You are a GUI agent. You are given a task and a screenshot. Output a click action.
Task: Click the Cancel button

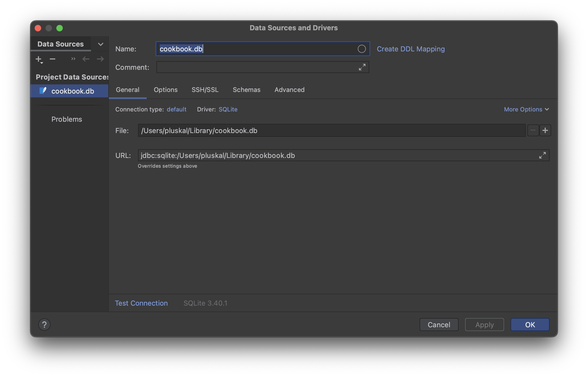tap(439, 325)
